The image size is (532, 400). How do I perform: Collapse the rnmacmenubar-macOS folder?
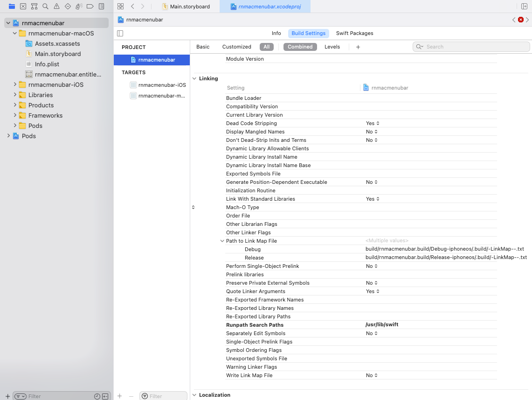(x=14, y=33)
